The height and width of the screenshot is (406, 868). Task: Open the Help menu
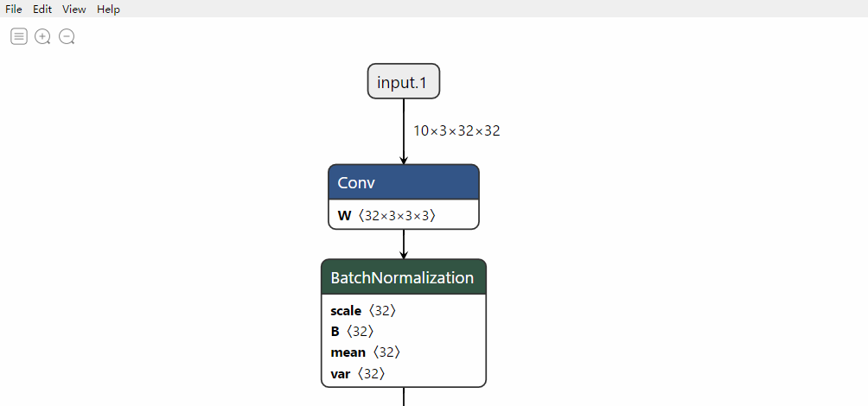coord(109,9)
